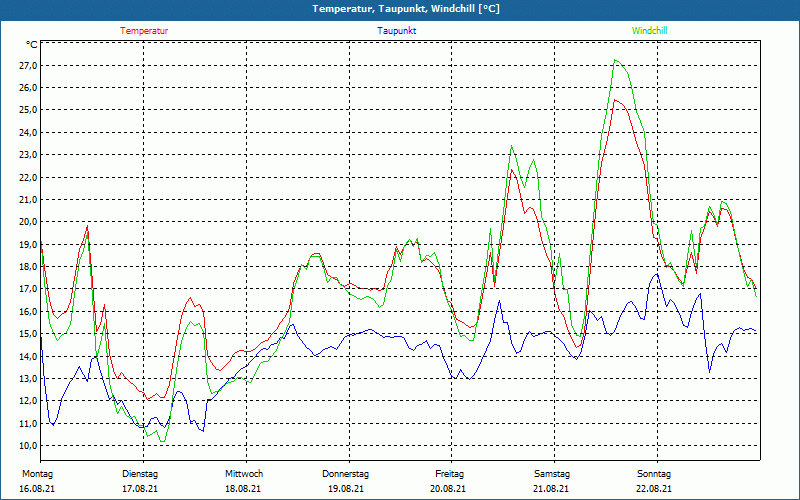Click the green Windchill legend label
The height and width of the screenshot is (500, 800).
pyautogui.click(x=649, y=31)
